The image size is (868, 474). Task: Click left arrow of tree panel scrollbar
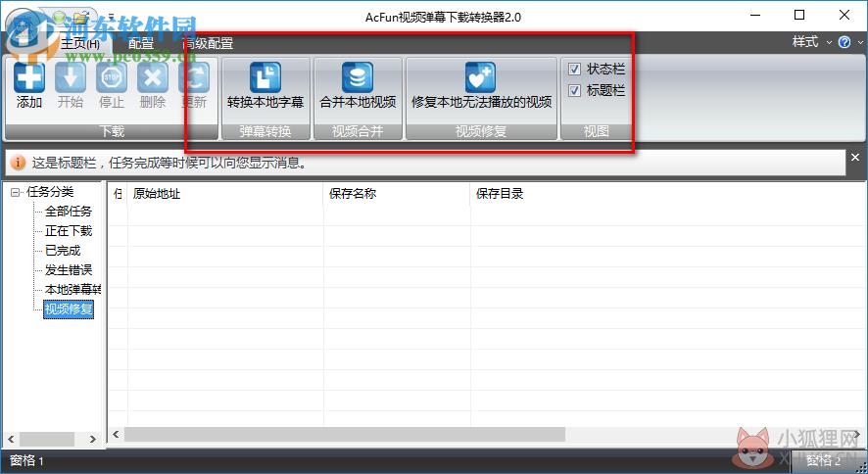click(11, 439)
